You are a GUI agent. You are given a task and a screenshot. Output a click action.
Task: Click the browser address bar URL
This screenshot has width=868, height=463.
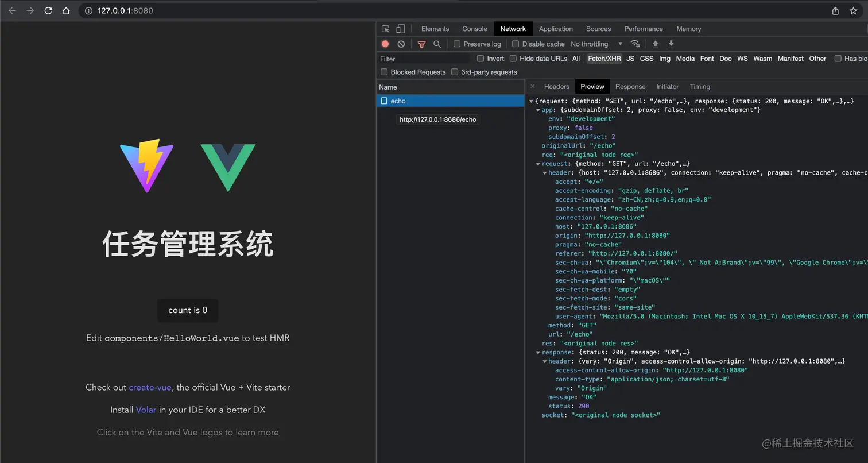point(125,10)
